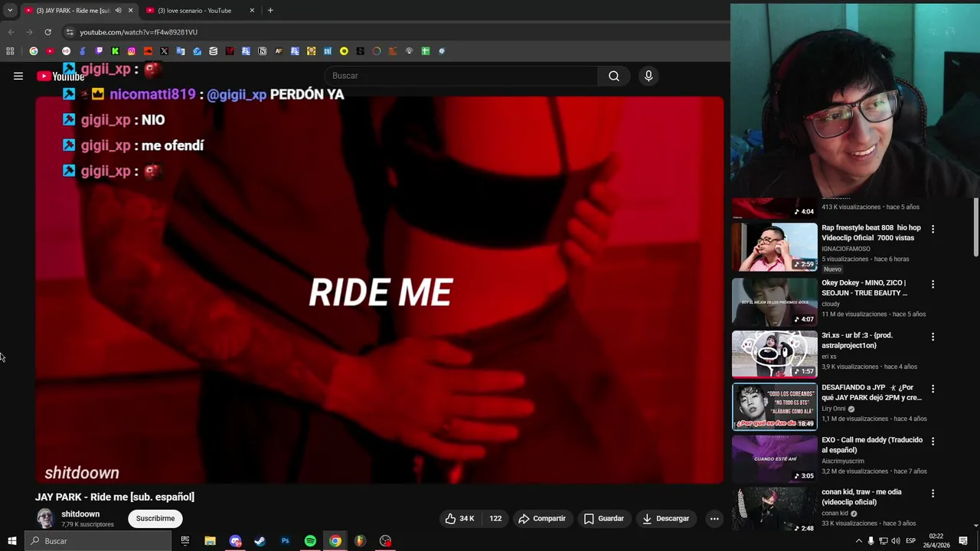Image resolution: width=980 pixels, height=551 pixels.
Task: Open options for conan kid video
Action: click(x=933, y=494)
